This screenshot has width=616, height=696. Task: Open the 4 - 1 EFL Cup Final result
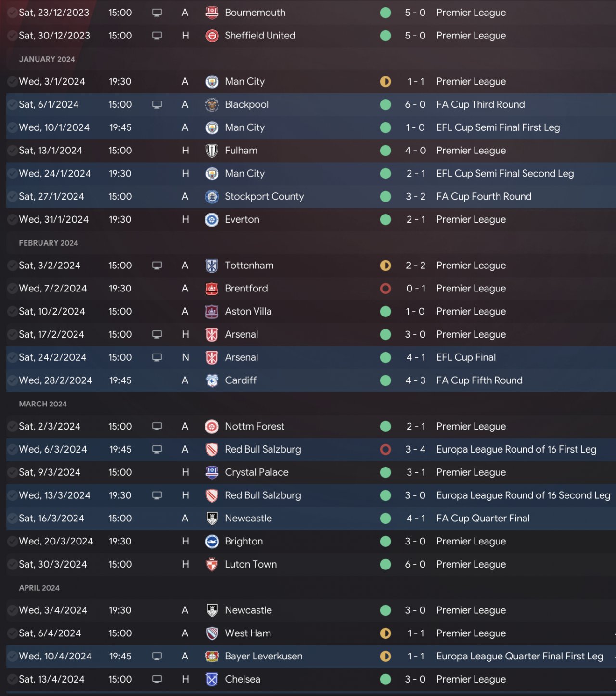(415, 357)
